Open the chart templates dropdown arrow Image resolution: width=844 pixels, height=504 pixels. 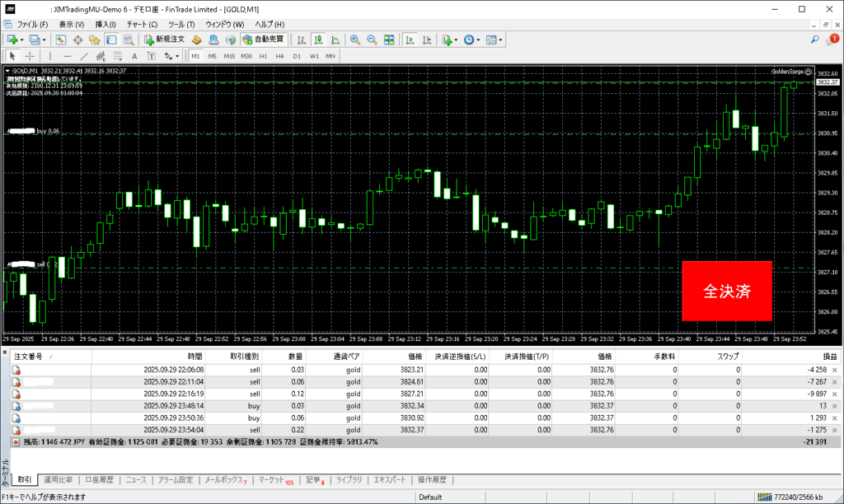(x=501, y=39)
